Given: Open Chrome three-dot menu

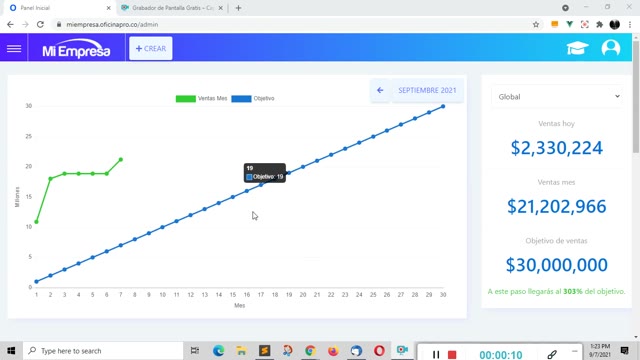Looking at the screenshot, I should coord(630,24).
